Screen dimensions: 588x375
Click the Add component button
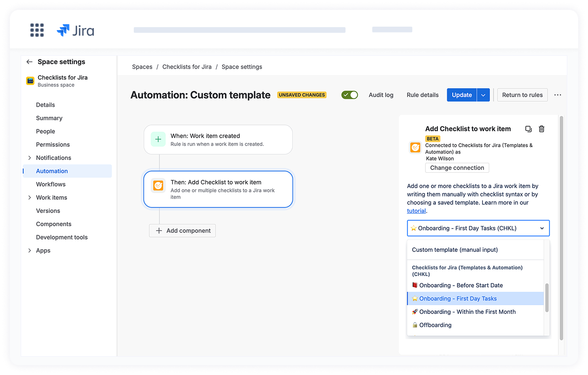(182, 230)
